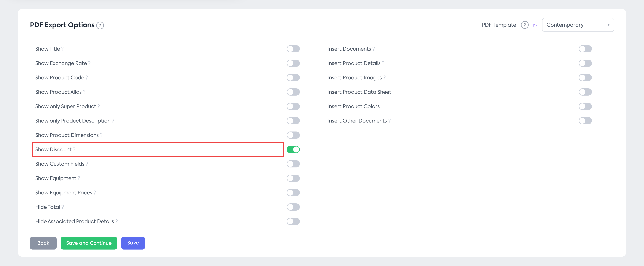Enable Hide Associated Product Details toggle
Viewport: 644px width, 266px height.
click(x=293, y=222)
